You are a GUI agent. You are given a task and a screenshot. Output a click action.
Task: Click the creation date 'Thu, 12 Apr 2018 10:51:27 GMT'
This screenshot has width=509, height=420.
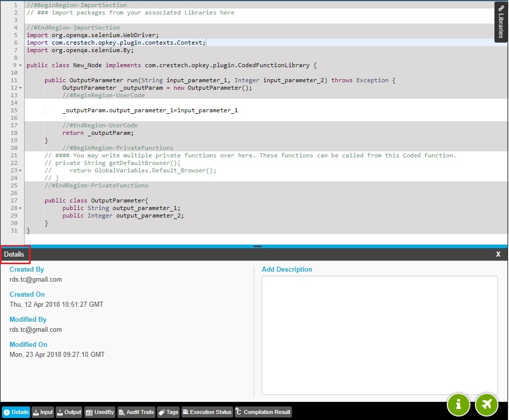pyautogui.click(x=57, y=304)
